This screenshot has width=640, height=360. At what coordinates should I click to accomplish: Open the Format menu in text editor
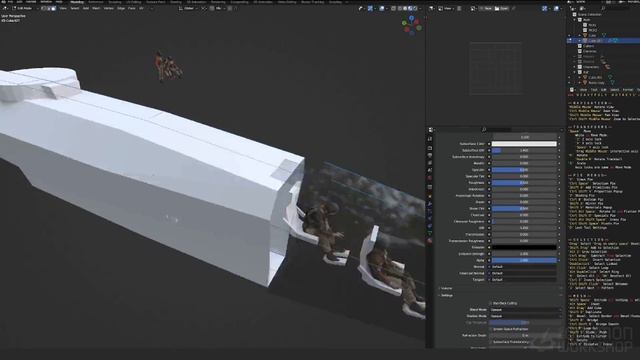(628, 90)
